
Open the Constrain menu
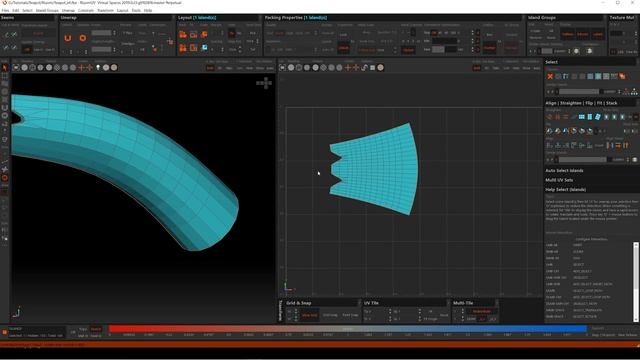[x=86, y=10]
